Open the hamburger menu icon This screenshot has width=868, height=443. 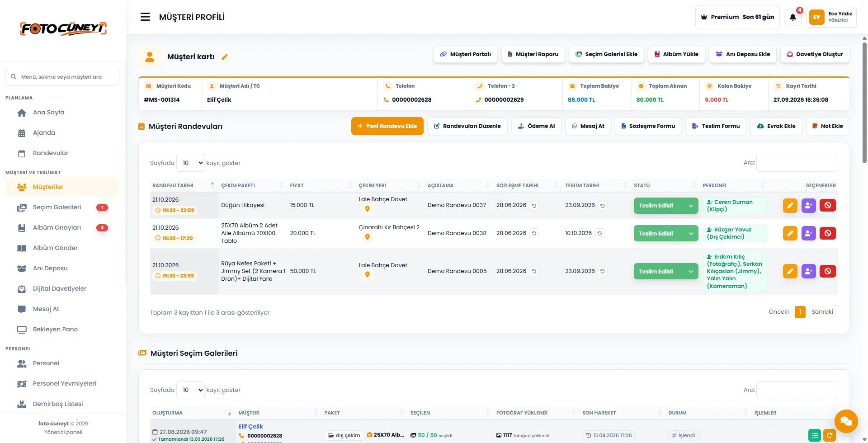point(145,17)
